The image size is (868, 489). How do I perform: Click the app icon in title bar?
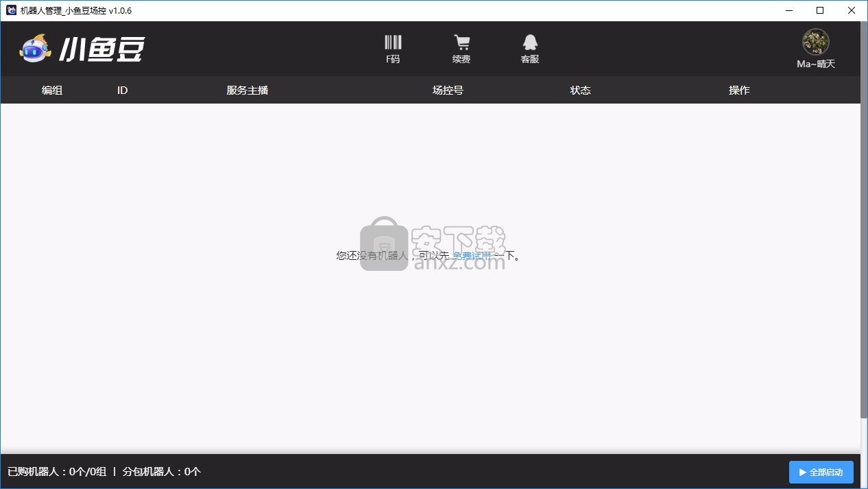click(x=11, y=10)
